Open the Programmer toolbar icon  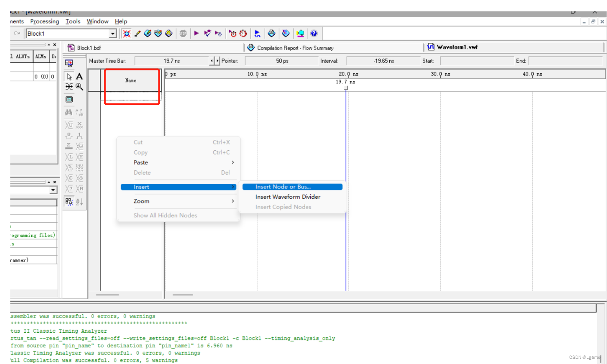pos(300,33)
